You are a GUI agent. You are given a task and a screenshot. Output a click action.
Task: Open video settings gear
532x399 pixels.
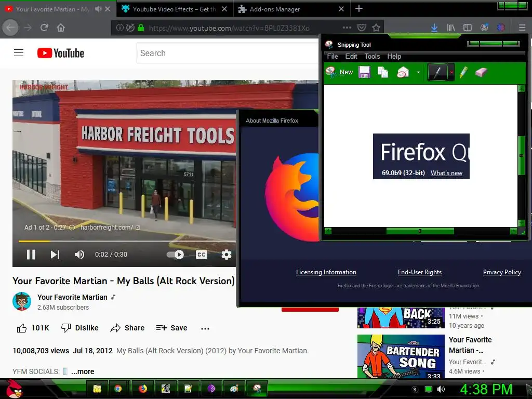[227, 255]
